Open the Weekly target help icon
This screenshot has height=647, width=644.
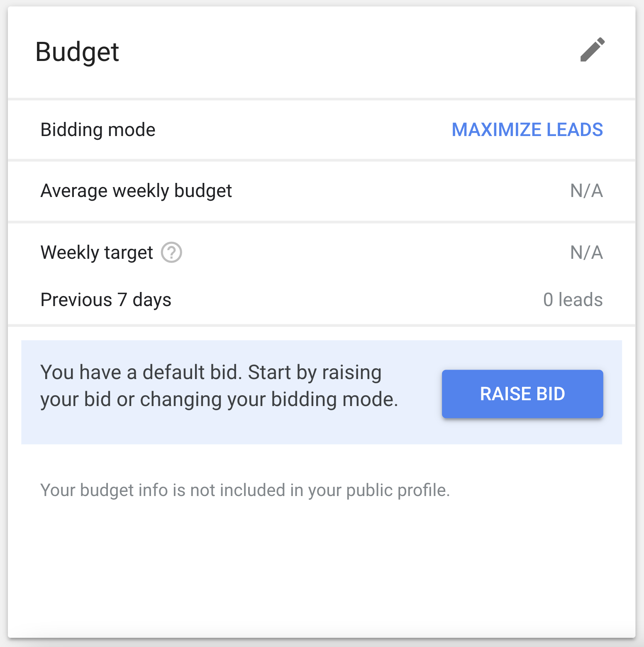171,252
